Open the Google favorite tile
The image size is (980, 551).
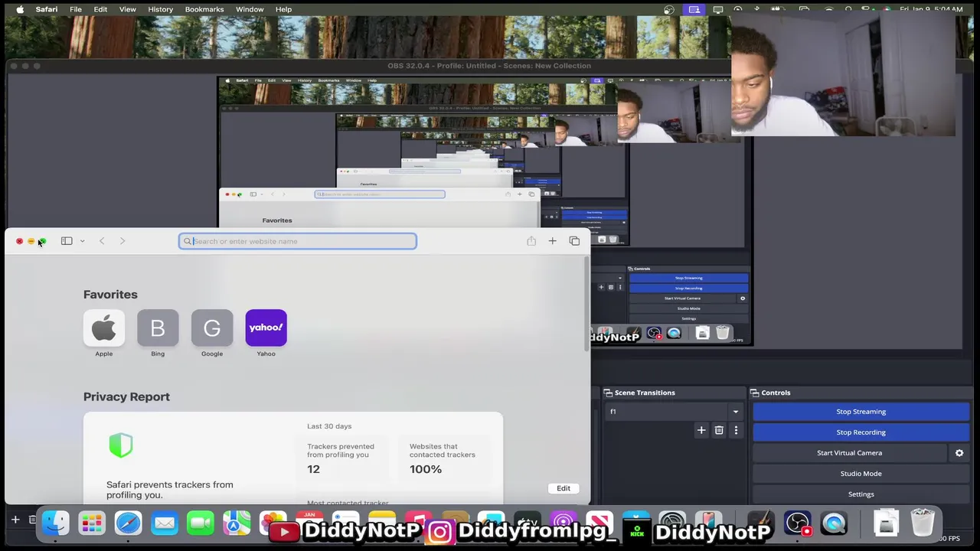(212, 328)
